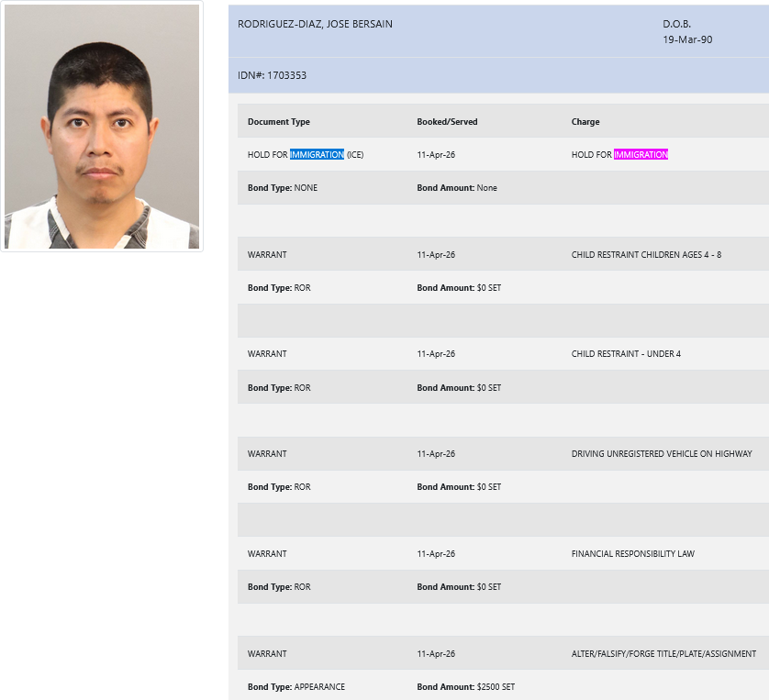This screenshot has height=700, width=769.
Task: Click the CHILD RESTRAINT CHILDREN AGES 4 - 8 charge
Action: click(x=646, y=255)
